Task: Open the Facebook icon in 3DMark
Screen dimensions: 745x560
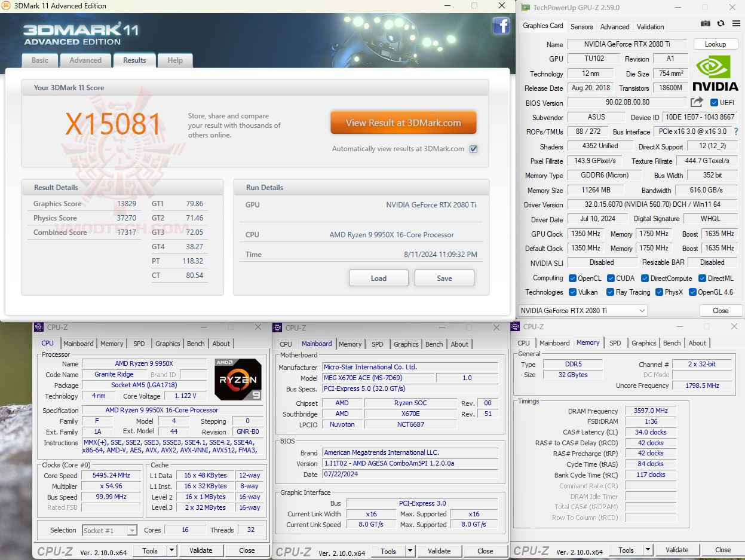Action: (x=501, y=25)
